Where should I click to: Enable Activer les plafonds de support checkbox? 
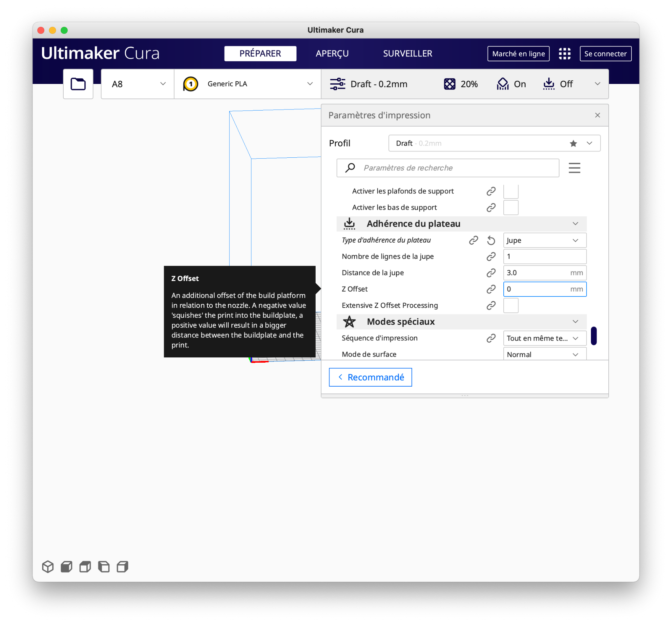point(511,191)
